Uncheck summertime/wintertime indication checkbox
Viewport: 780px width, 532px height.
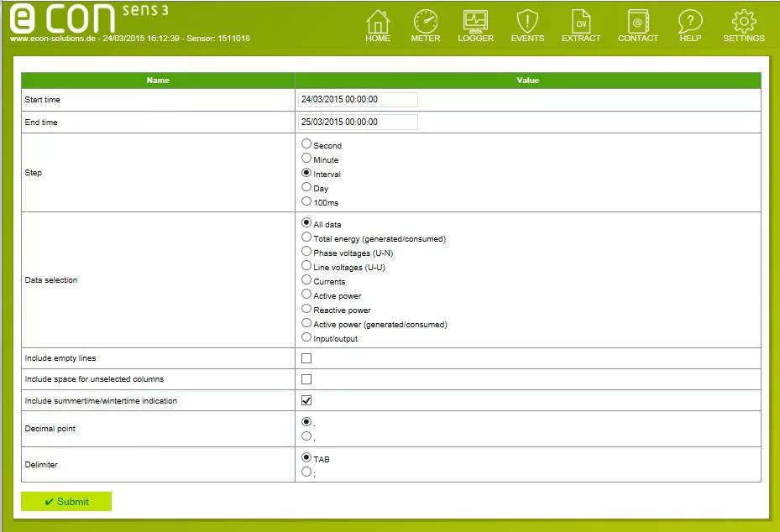point(306,400)
